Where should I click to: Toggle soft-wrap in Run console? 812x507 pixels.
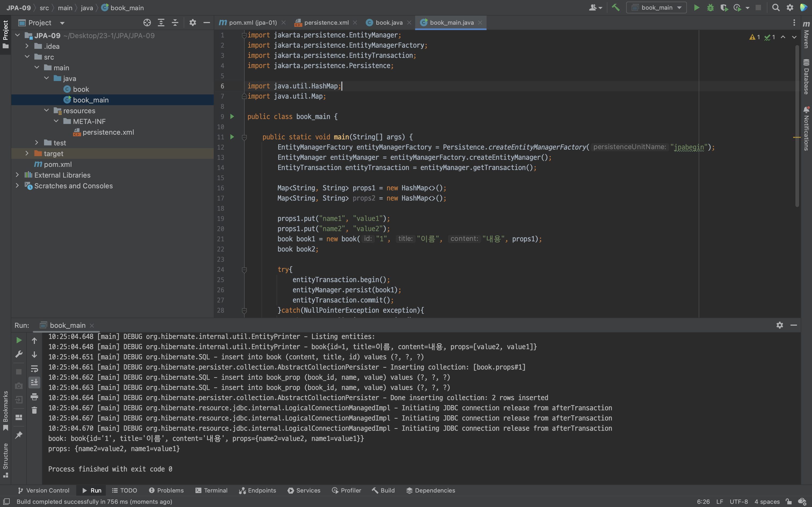pyautogui.click(x=34, y=369)
